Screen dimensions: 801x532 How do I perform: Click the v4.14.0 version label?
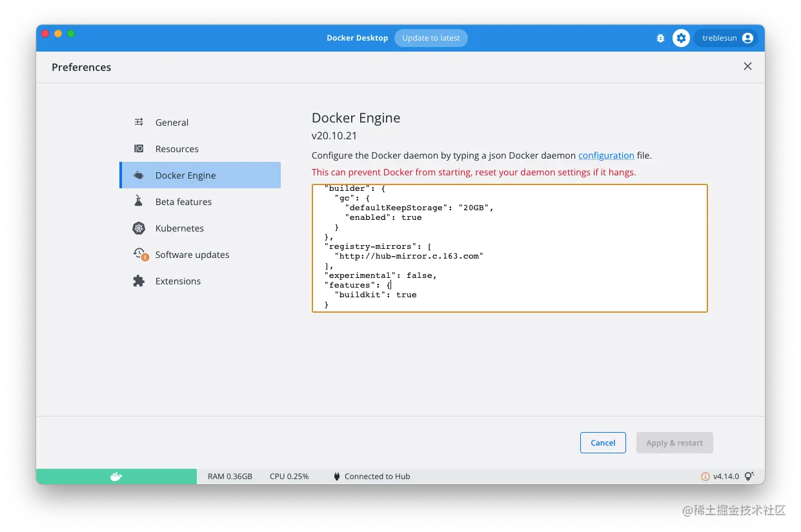click(726, 477)
